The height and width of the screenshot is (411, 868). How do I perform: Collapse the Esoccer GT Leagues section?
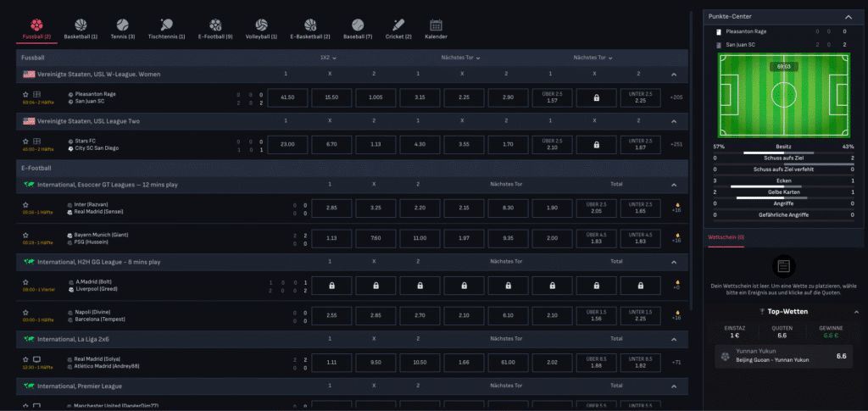point(674,185)
